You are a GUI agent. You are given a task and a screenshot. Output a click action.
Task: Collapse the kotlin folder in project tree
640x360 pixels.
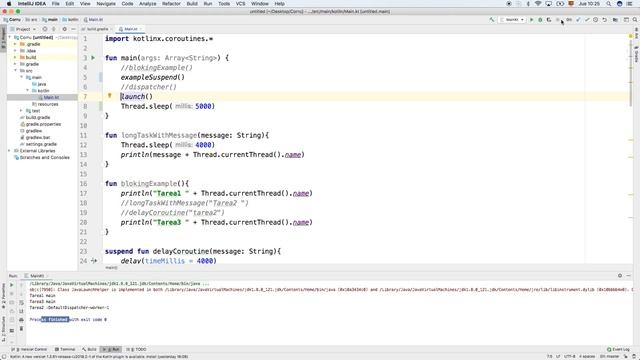(28, 91)
